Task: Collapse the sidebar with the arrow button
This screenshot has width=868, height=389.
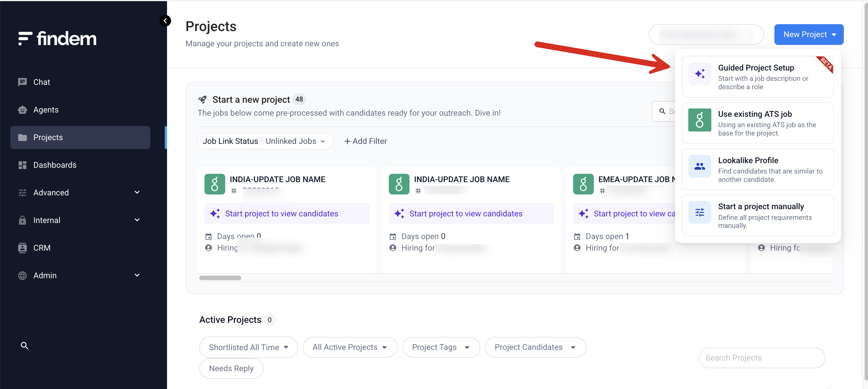Action: click(x=165, y=21)
